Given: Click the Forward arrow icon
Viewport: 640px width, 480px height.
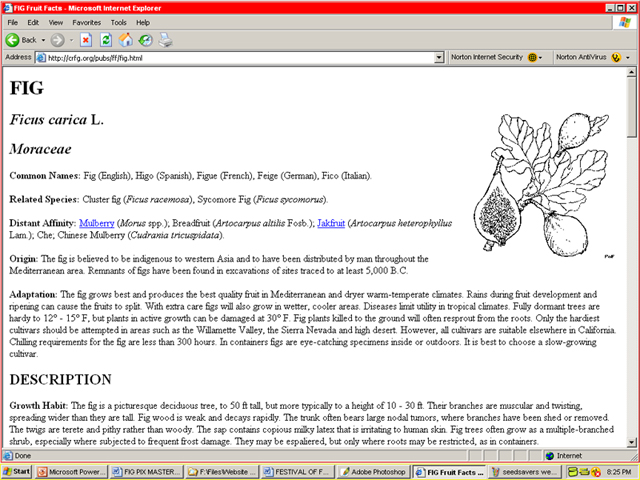Looking at the screenshot, I should tap(58, 40).
